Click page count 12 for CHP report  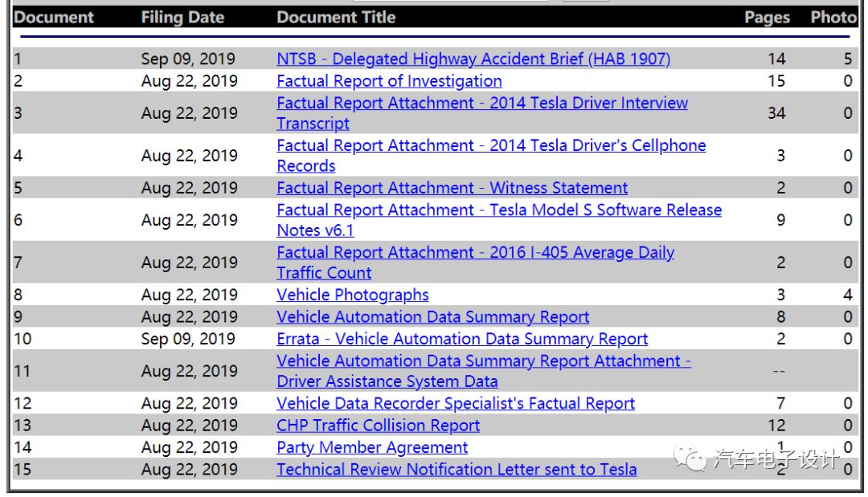[776, 425]
